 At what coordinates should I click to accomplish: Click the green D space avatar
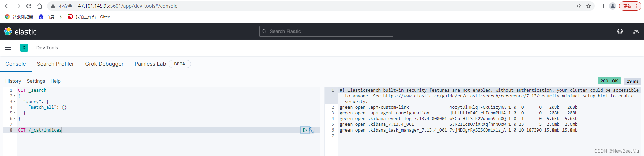[x=24, y=48]
